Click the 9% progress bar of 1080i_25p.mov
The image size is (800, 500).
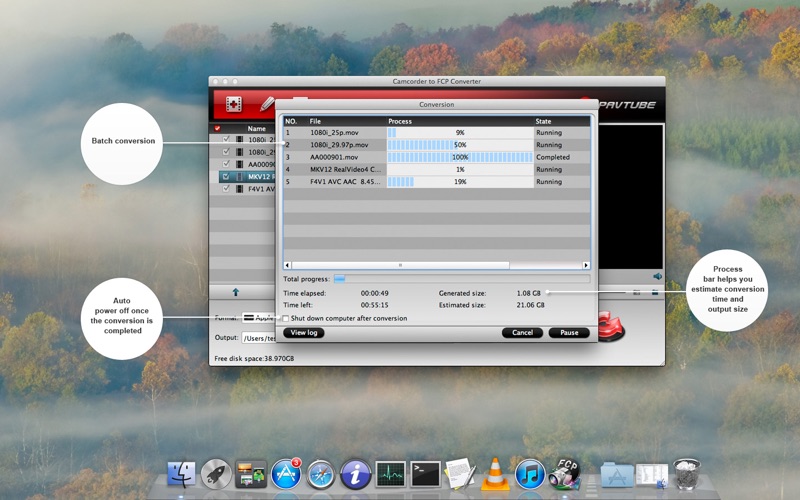460,133
